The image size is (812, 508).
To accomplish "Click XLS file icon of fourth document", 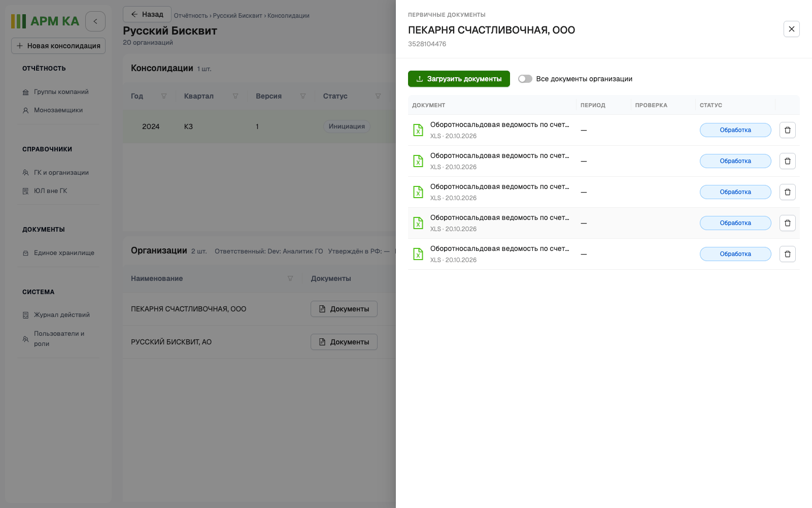I will [x=418, y=223].
